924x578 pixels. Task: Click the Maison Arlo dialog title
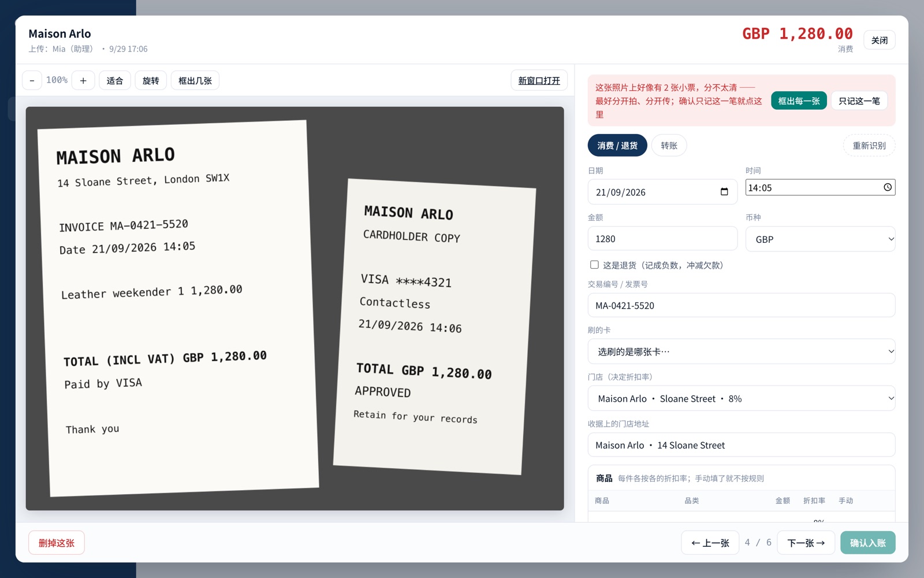click(59, 34)
